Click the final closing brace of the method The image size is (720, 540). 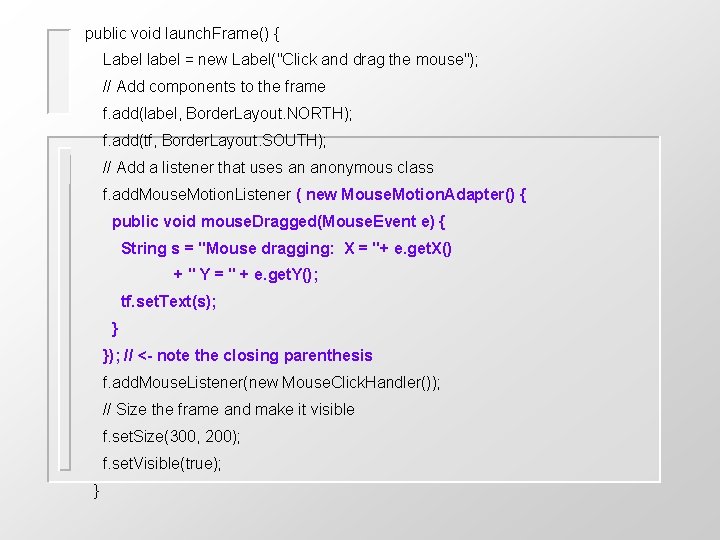click(96, 490)
